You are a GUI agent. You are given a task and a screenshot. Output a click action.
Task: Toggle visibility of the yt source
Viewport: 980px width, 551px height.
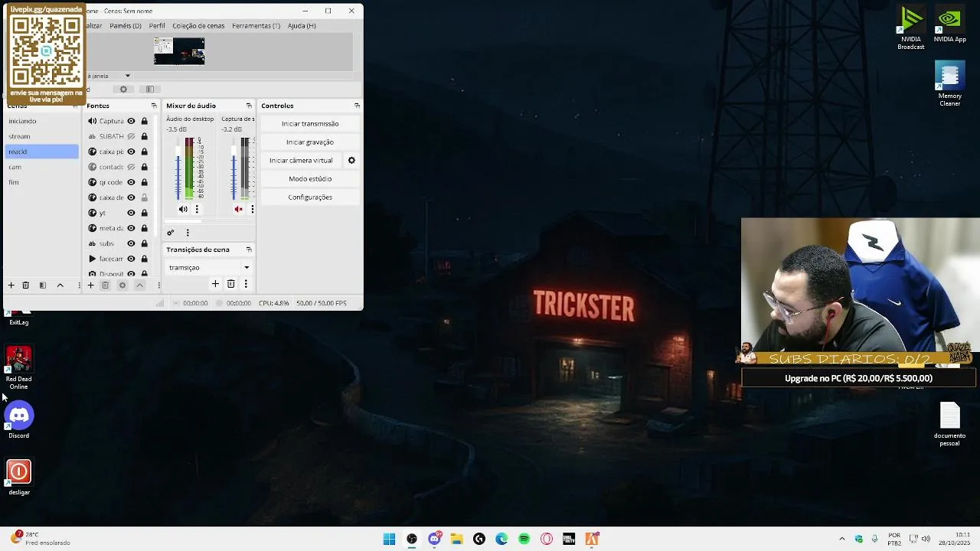tap(131, 213)
